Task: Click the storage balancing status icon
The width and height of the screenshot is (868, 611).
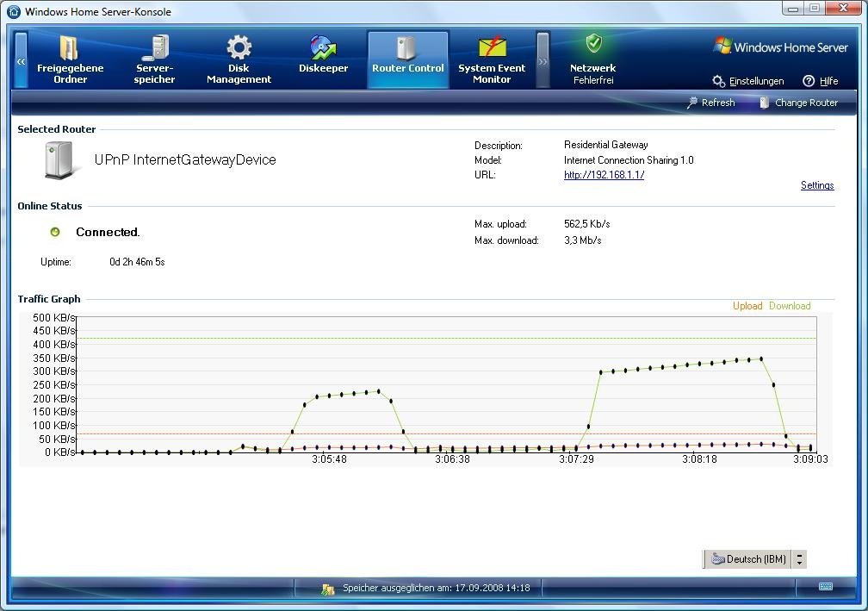Action: pyautogui.click(x=328, y=589)
